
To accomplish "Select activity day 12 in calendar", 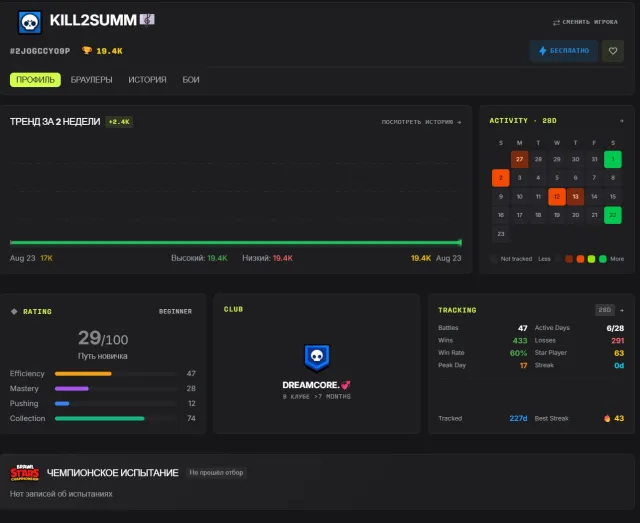I will pyautogui.click(x=557, y=196).
